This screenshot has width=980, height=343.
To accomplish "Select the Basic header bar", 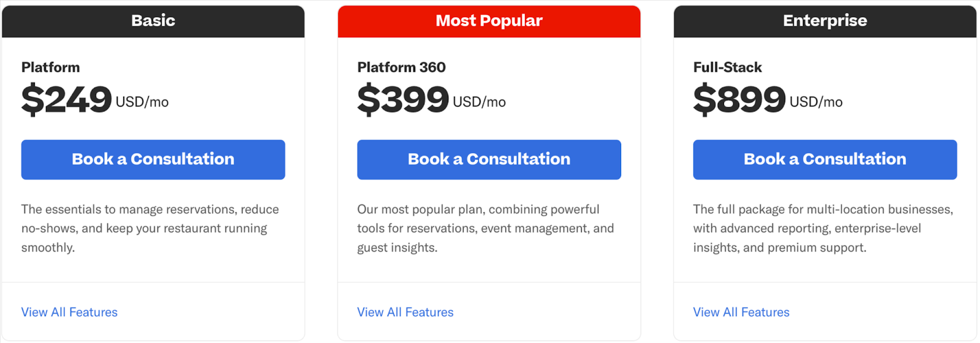I will (153, 21).
